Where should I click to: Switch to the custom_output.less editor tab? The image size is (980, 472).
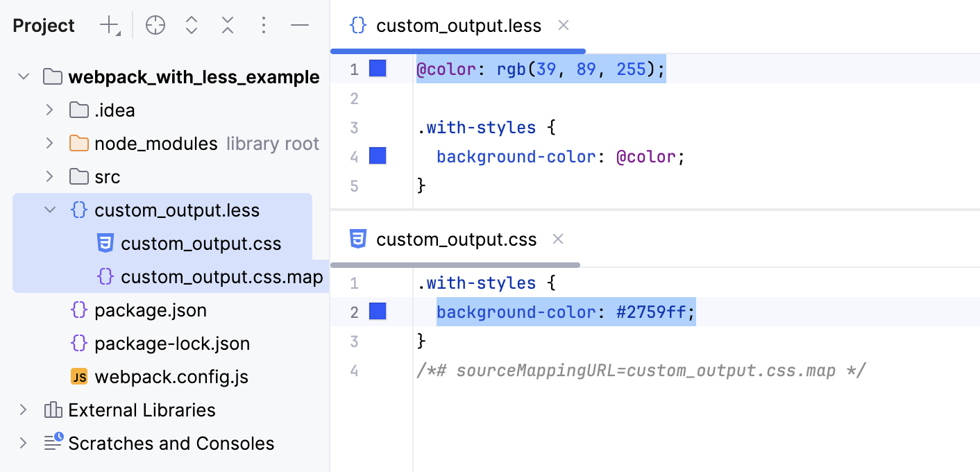pos(458,25)
